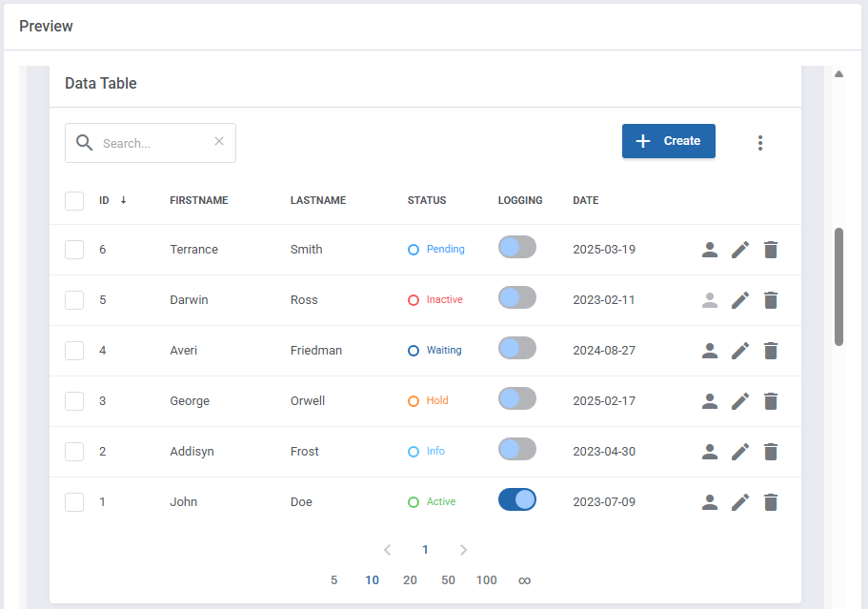Viewport: 868px width, 609px height.
Task: Click the pencil icon for Addisyn Frost
Action: coord(740,452)
